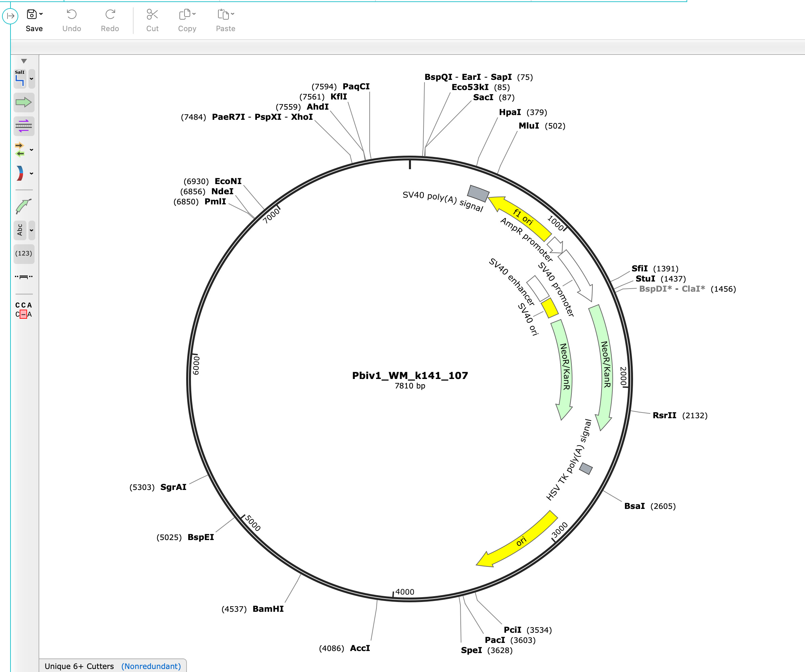Click the (Nonredundant) link

pos(151,666)
